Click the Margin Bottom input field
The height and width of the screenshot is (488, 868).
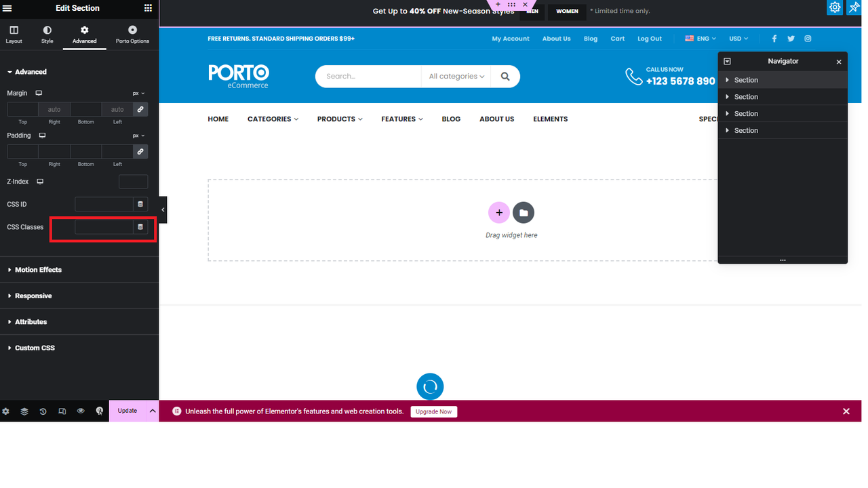tap(85, 109)
